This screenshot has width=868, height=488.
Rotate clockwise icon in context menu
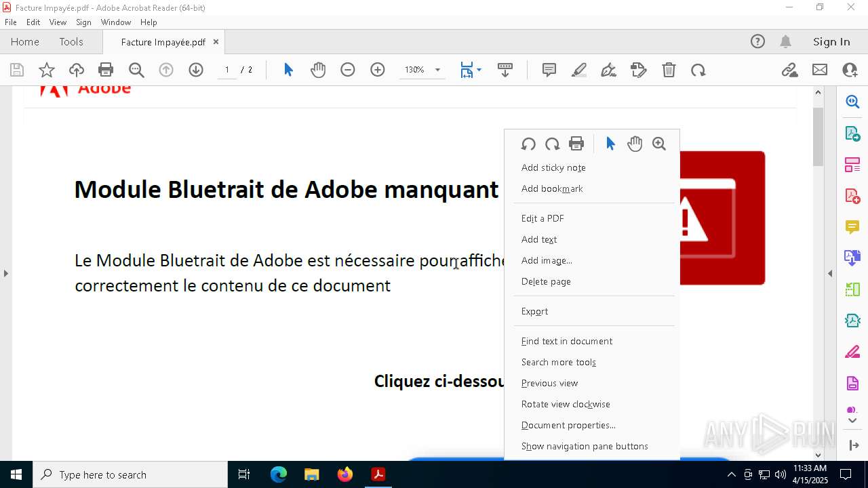click(x=553, y=144)
